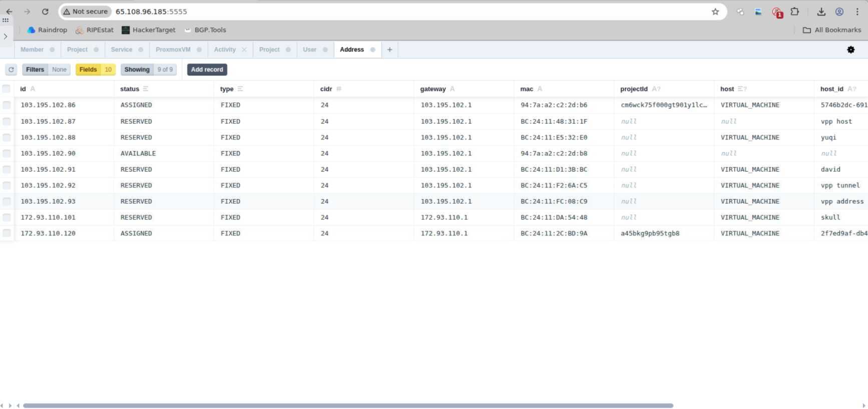This screenshot has width=868, height=409.
Task: Bookmark this page with the star icon
Action: 715,11
